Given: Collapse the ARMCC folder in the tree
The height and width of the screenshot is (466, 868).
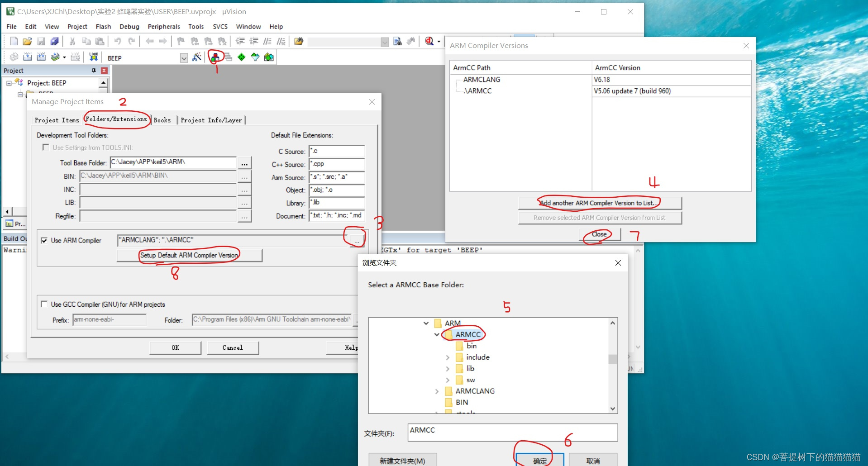Looking at the screenshot, I should pyautogui.click(x=436, y=334).
